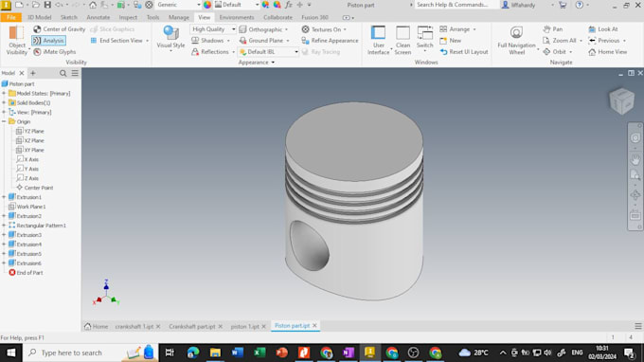Click Search Help & Commands field
Screen dimensions: 644x362
(x=456, y=5)
